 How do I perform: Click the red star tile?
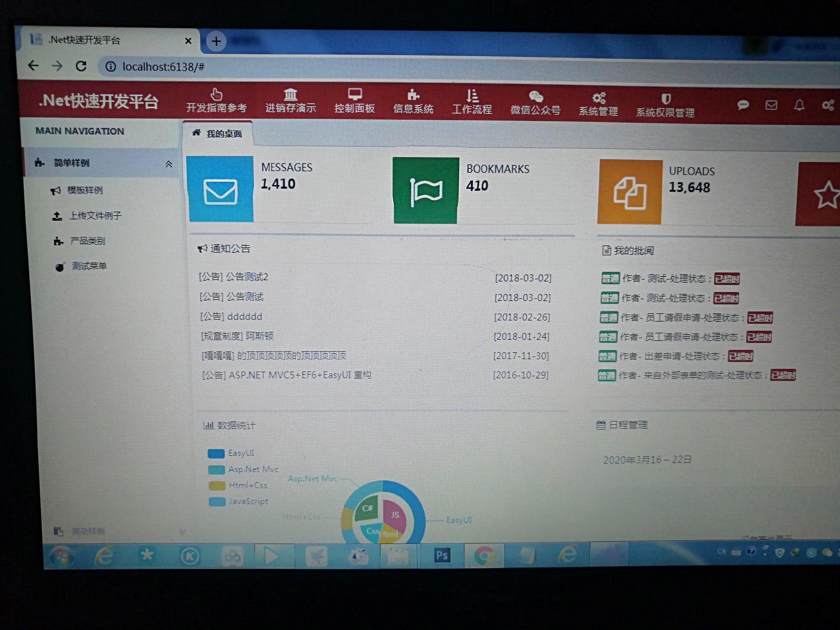pyautogui.click(x=823, y=195)
